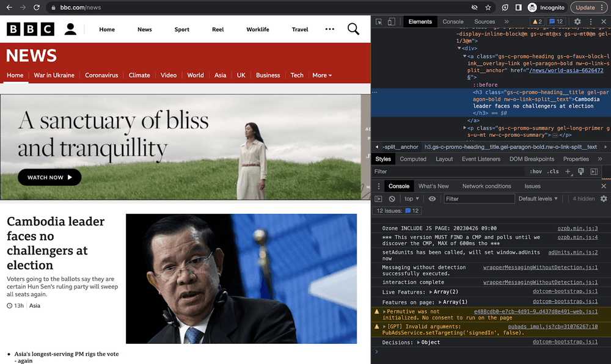Click the browser side panel icon
The image size is (611, 364).
coord(518,7)
